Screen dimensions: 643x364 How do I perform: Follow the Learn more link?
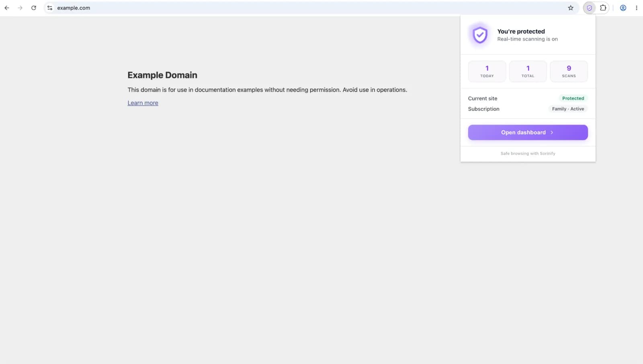[x=143, y=103]
